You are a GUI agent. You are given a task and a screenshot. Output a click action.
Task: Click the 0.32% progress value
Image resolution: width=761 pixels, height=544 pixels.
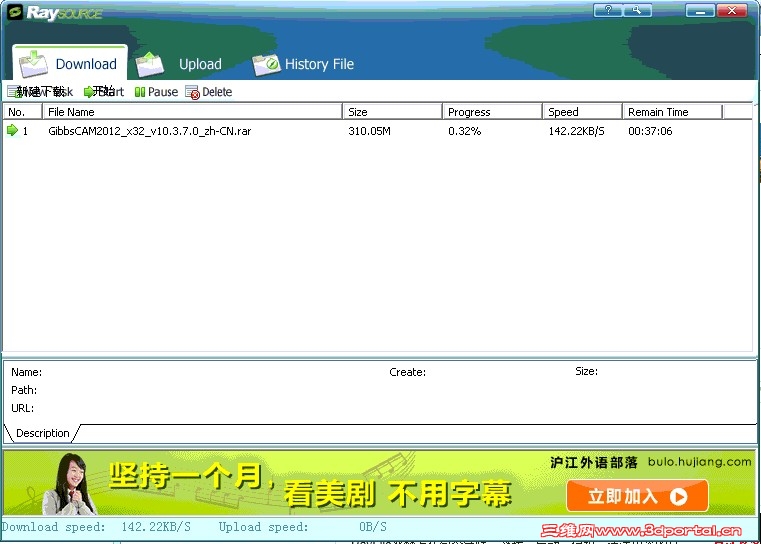click(x=464, y=131)
